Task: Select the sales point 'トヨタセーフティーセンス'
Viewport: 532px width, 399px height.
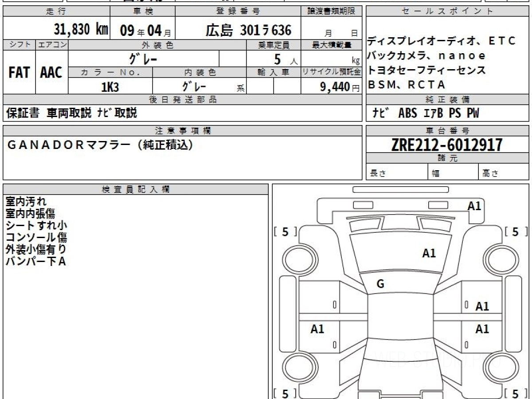Action: tap(426, 70)
